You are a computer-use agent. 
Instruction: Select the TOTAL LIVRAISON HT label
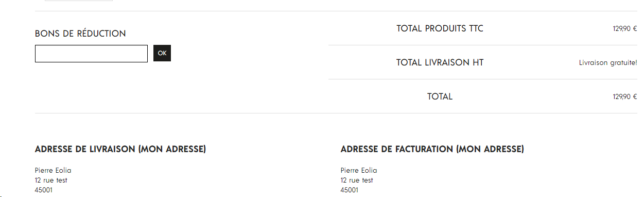coord(440,62)
